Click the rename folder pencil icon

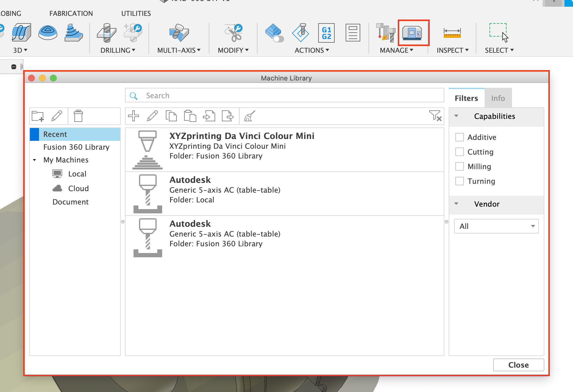(57, 116)
